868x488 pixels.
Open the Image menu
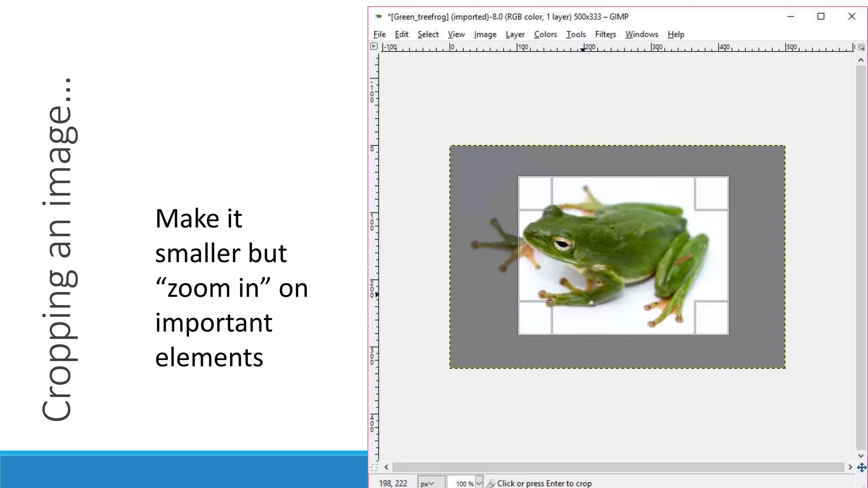click(x=485, y=34)
